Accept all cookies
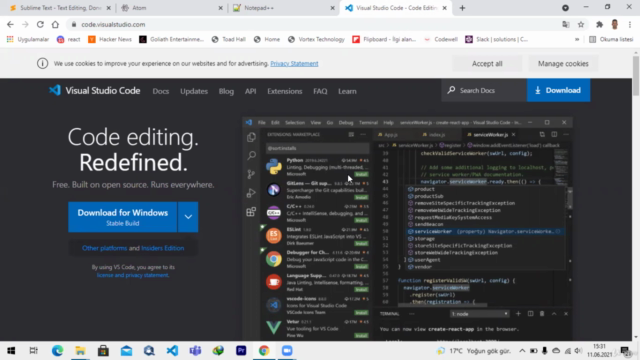The height and width of the screenshot is (360, 640). point(487,64)
